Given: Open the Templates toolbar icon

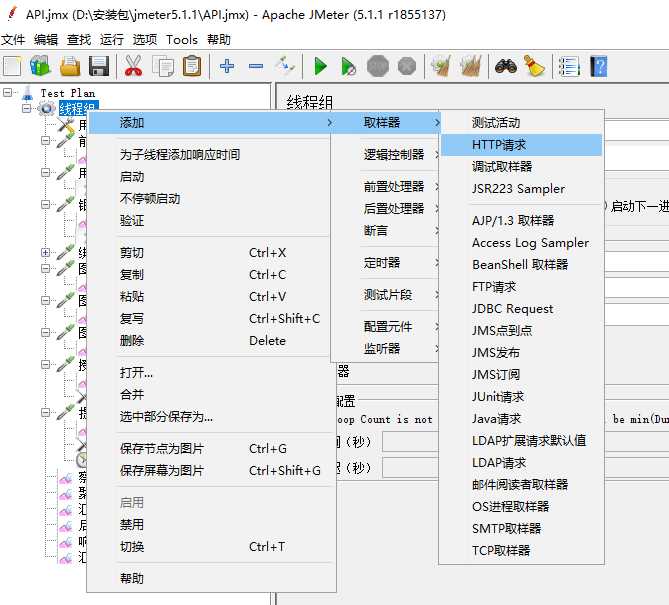Looking at the screenshot, I should [x=41, y=67].
